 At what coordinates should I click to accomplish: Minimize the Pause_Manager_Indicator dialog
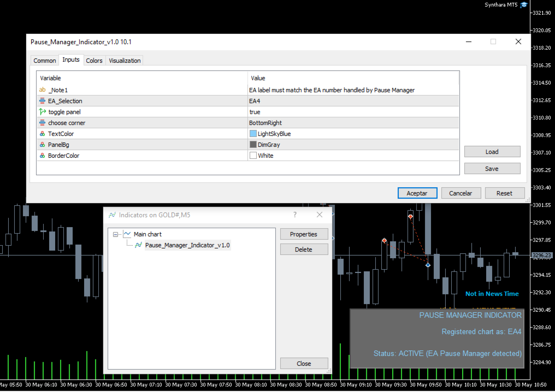469,41
